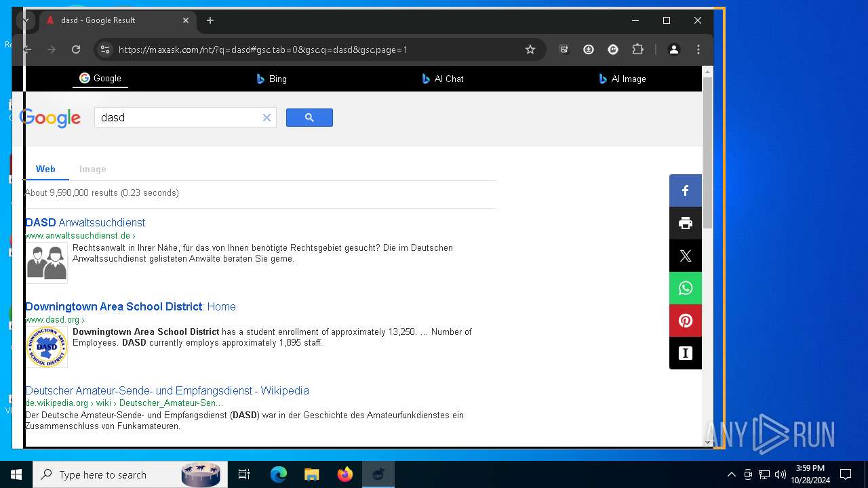Open the DASD Anwaltssuchdienst result link
The width and height of the screenshot is (868, 488).
coord(85,222)
